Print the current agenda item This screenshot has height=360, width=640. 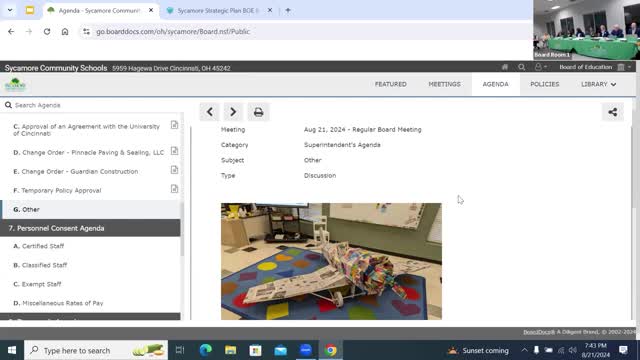coord(258,112)
